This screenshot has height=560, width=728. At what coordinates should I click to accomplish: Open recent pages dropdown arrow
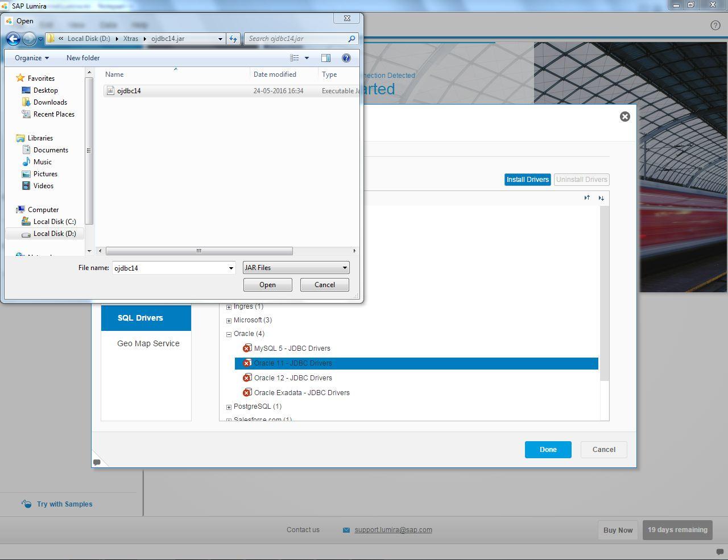40,39
